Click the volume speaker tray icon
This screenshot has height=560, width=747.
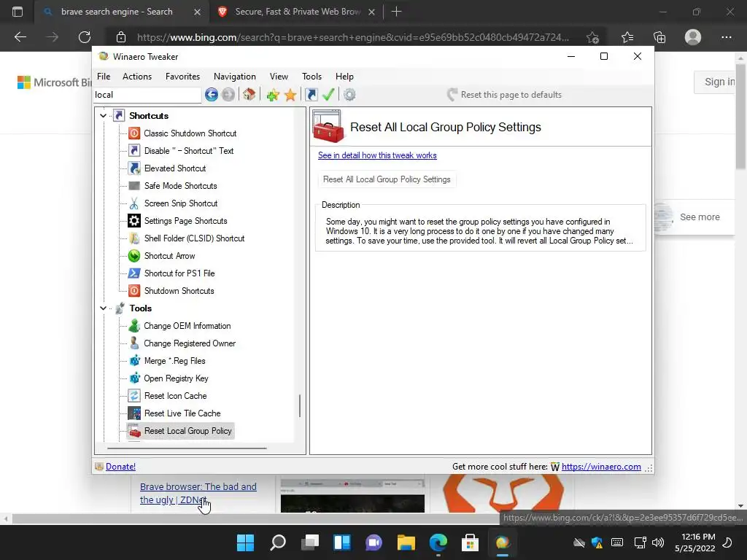658,542
